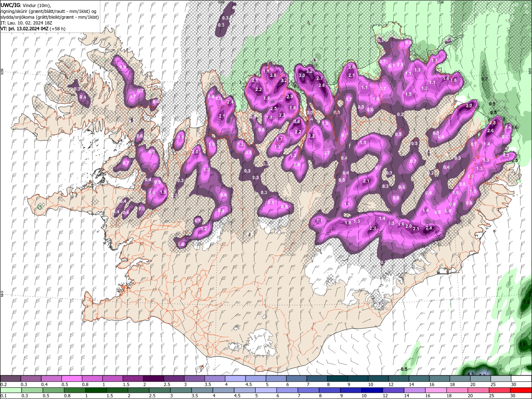Pick the bright pink snow swatch between 0.5 and 0.8
Image resolution: width=532 pixels, height=399 pixels.
[x=71, y=379]
